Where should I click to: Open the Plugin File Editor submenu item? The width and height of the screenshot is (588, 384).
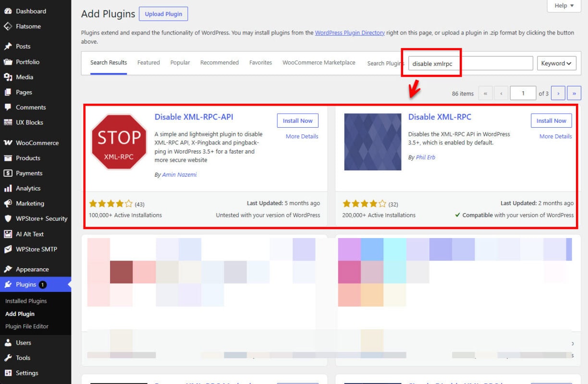(27, 326)
